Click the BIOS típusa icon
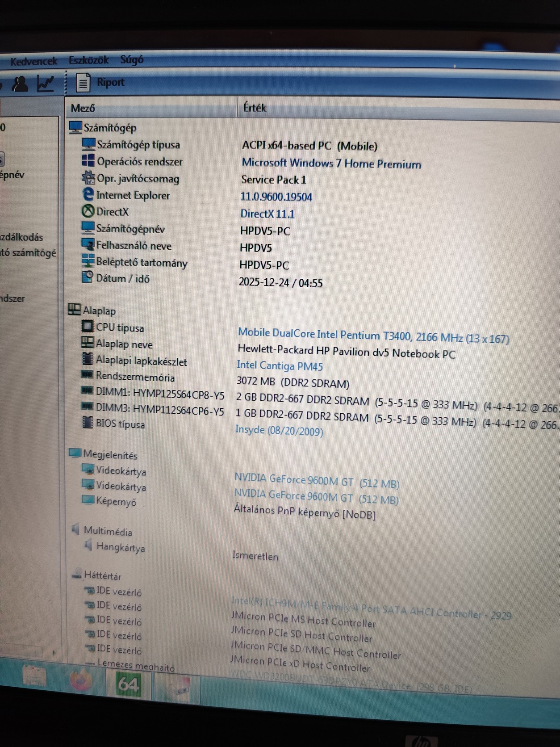Screen dimensions: 560x747 [x=88, y=422]
